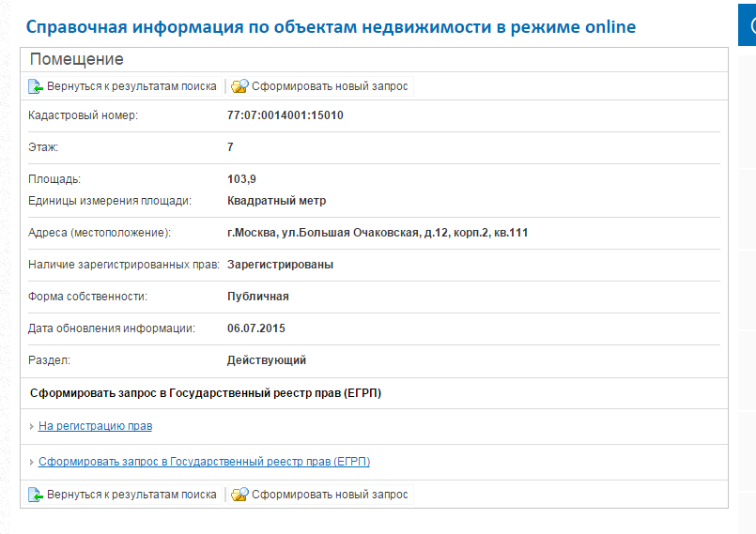Expand arrow beside 'Сформировать запрос в ЕГРП' link
Image resolution: width=756 pixels, height=534 pixels.
(32, 463)
